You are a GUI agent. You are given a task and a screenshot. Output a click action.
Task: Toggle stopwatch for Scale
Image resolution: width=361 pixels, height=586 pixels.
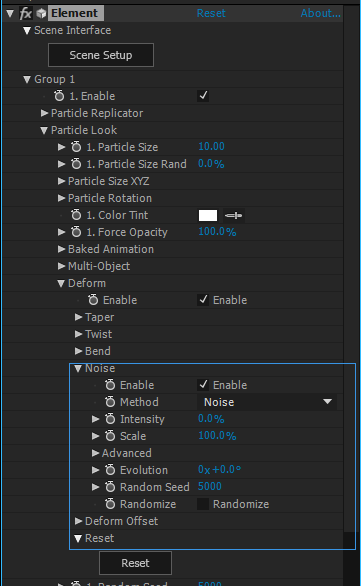[110, 436]
